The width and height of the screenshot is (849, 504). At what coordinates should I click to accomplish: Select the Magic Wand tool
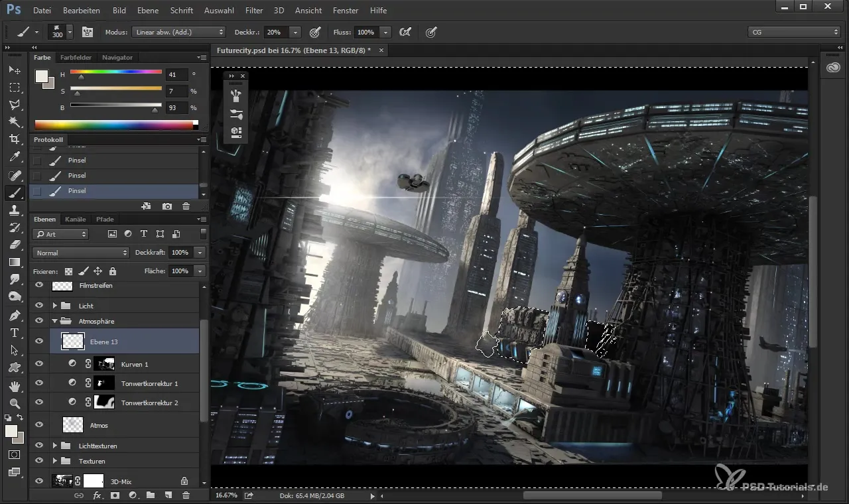tap(14, 122)
